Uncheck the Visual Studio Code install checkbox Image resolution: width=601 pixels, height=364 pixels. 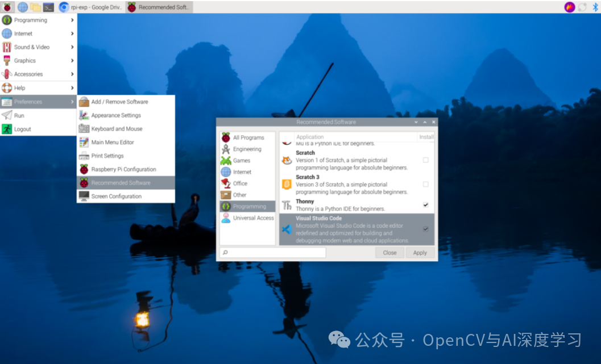[x=426, y=229]
